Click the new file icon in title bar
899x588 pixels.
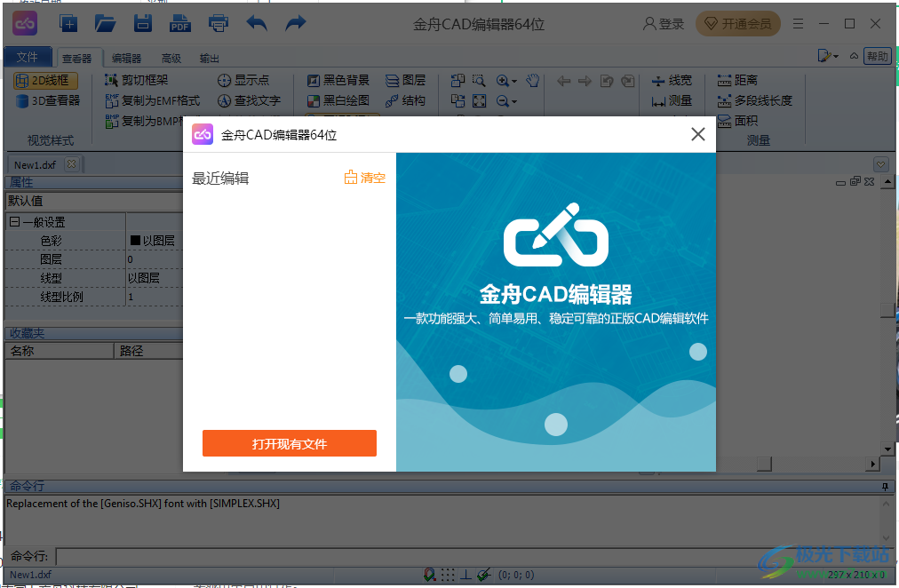(x=68, y=23)
